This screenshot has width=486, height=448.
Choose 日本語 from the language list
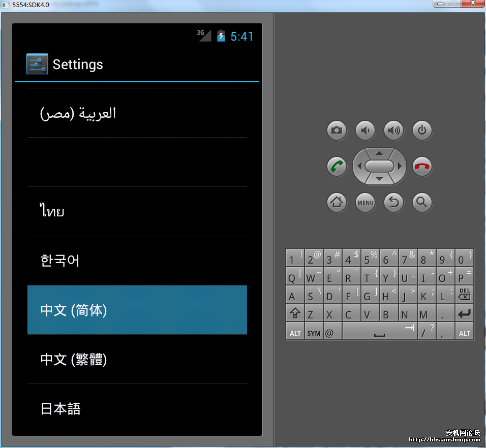(137, 408)
